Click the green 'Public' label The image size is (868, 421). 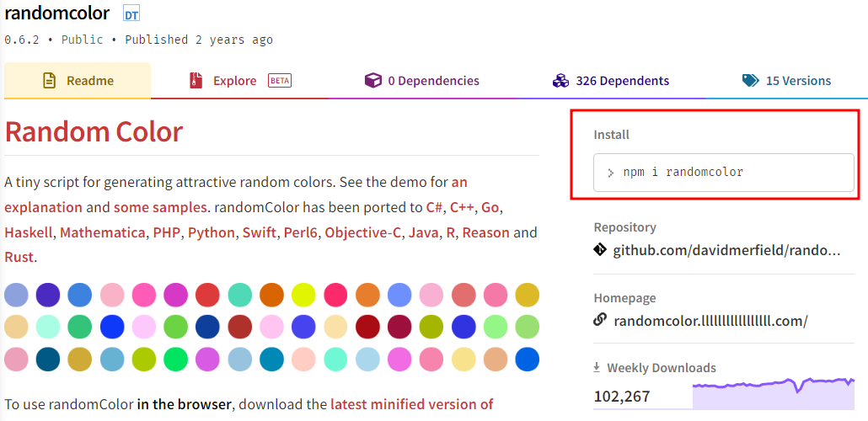point(82,40)
